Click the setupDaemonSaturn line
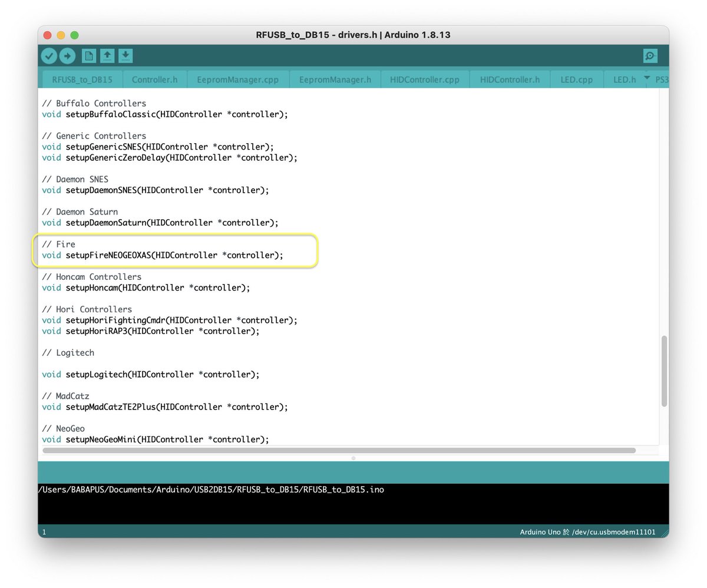The height and width of the screenshot is (588, 707). point(160,223)
